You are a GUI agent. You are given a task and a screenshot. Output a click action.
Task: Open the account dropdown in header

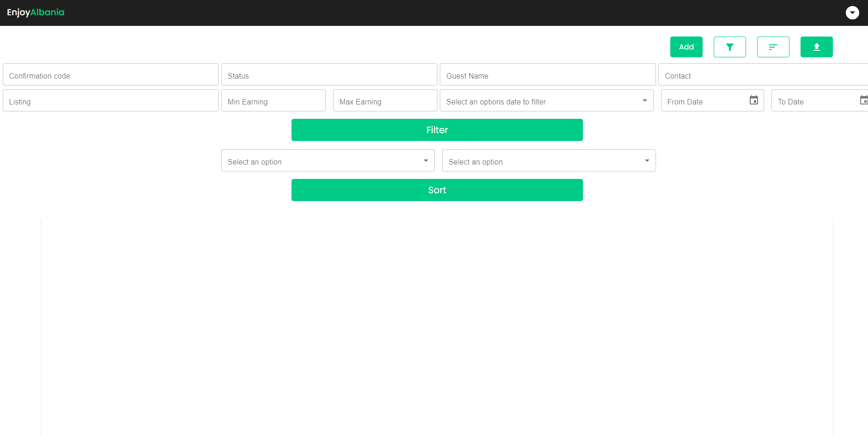tap(852, 12)
